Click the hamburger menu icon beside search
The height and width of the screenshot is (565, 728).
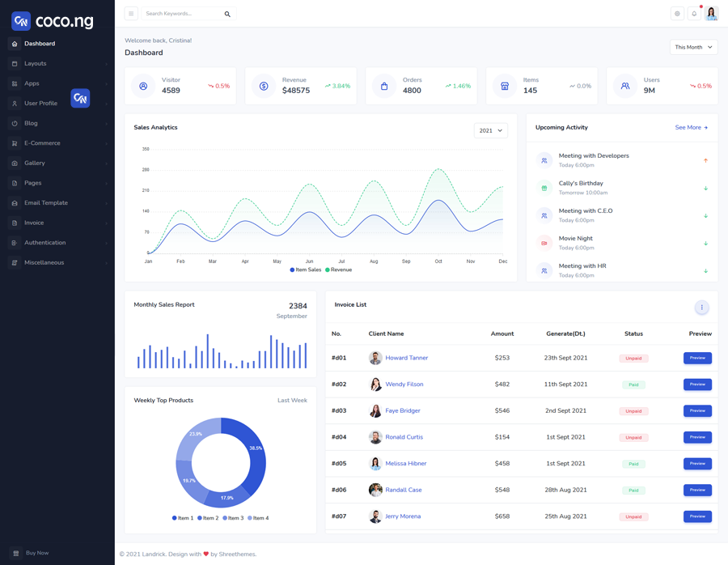pyautogui.click(x=131, y=14)
